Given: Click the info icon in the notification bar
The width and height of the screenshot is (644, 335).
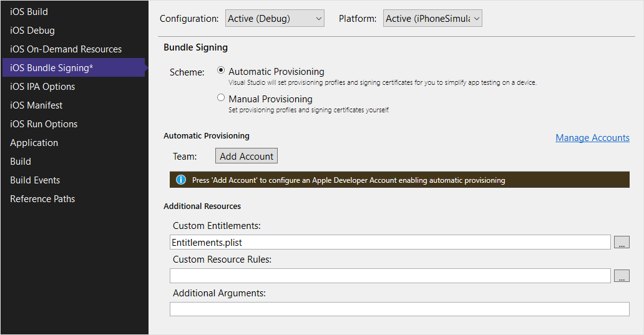Looking at the screenshot, I should pos(181,180).
